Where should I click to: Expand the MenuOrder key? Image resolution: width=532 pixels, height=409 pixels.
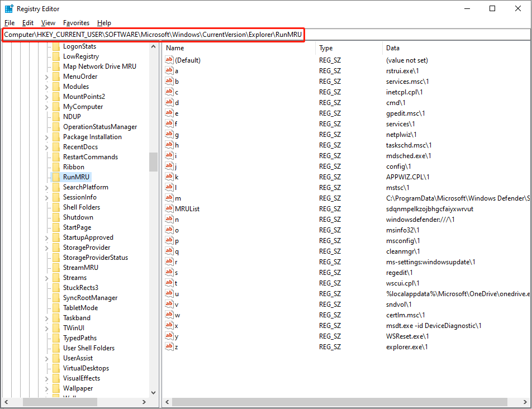47,77
